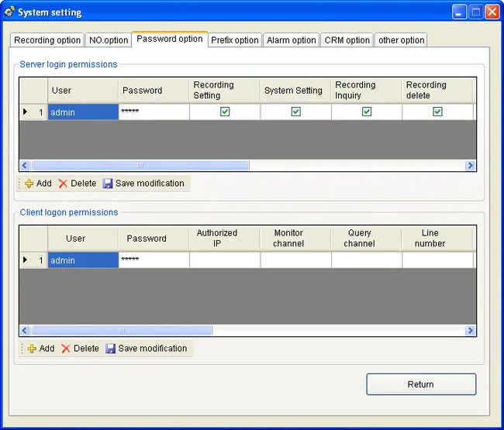The width and height of the screenshot is (504, 430).
Task: Click right arrow of server table scrollbar
Action: click(x=470, y=165)
